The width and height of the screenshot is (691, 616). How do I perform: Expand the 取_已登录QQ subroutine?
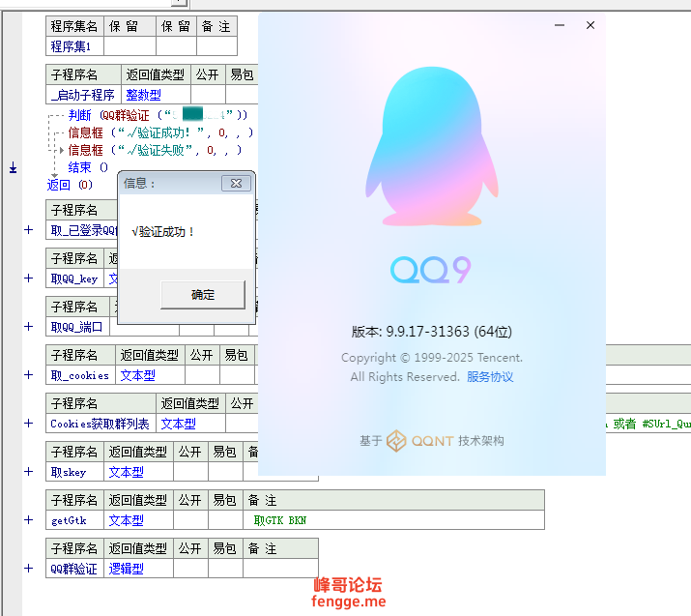click(x=29, y=230)
